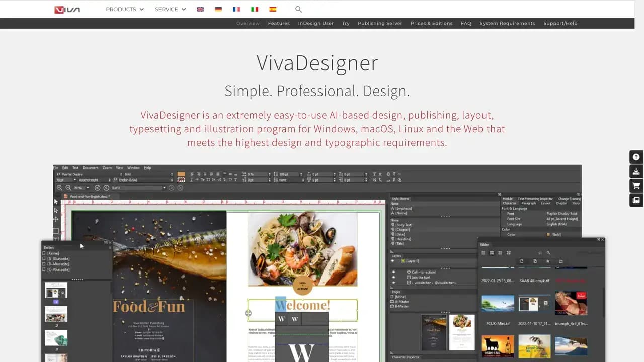Open the 72 % zoom level dropdown

pyautogui.click(x=82, y=188)
